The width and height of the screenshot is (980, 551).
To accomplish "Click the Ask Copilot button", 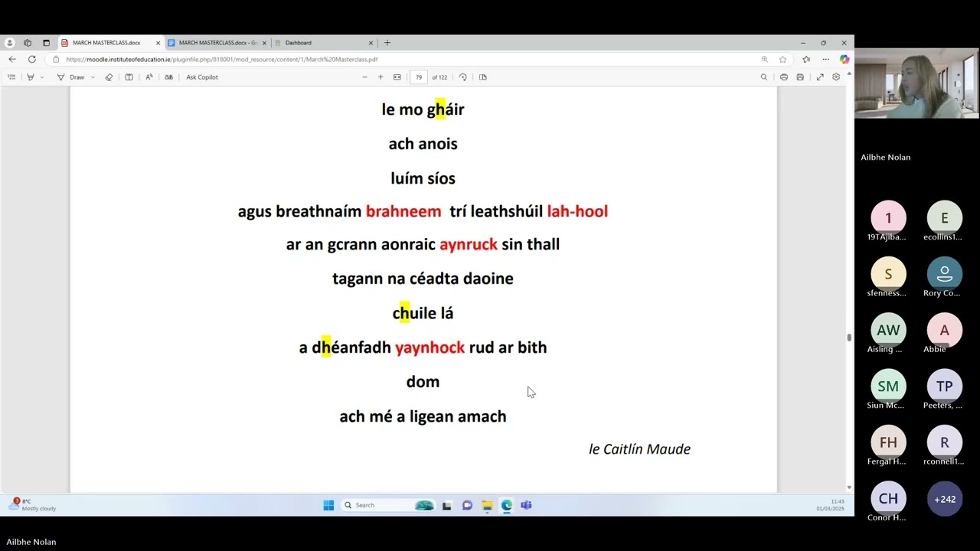I will pos(202,77).
